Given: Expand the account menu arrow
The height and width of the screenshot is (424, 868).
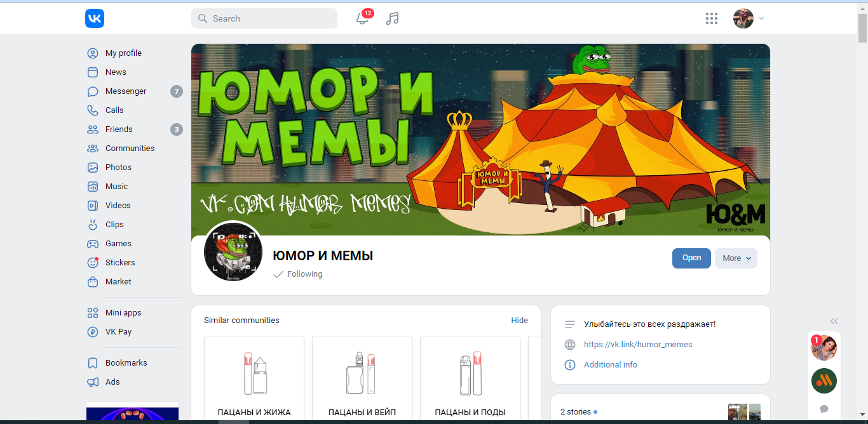Looking at the screenshot, I should [761, 18].
